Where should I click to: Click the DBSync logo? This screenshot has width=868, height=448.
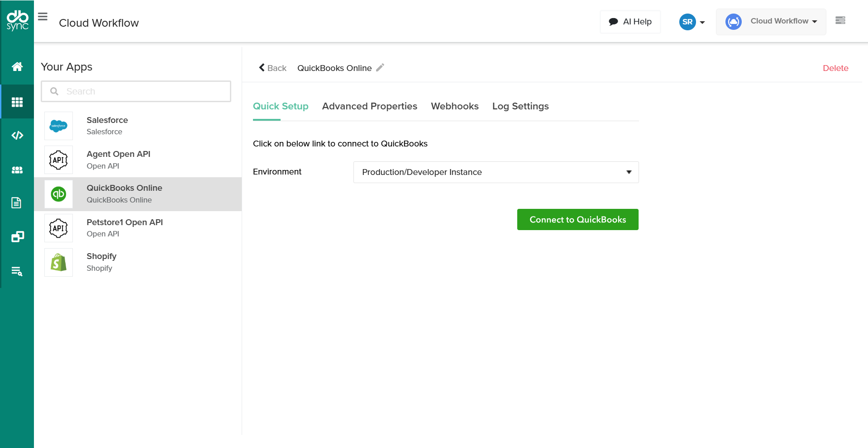click(17, 20)
